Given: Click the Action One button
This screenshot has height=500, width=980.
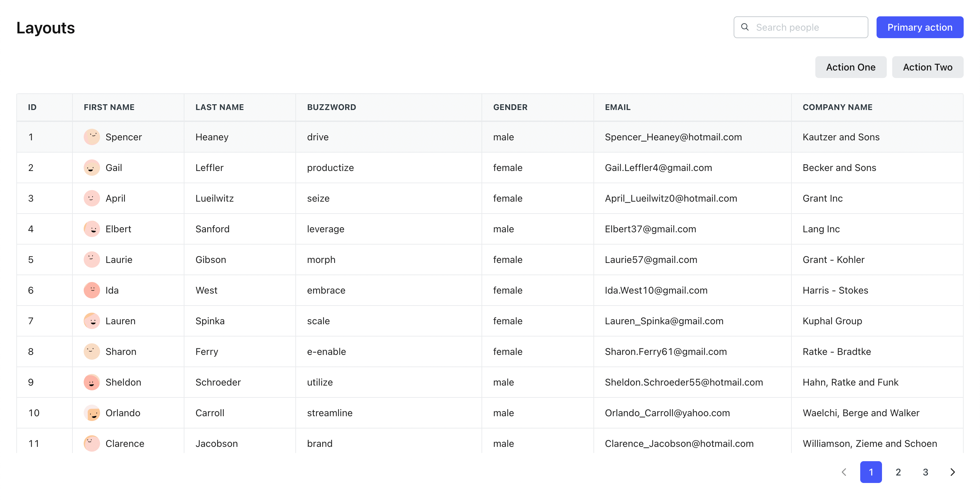Looking at the screenshot, I should tap(851, 67).
